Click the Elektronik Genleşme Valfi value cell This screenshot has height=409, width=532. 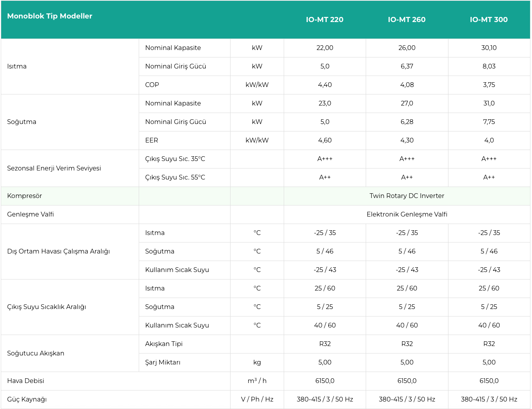click(x=407, y=215)
